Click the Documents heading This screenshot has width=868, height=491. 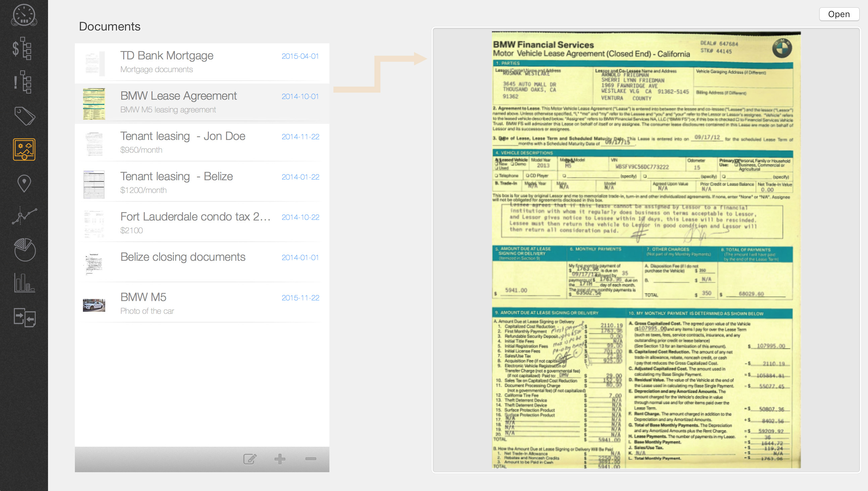tap(110, 26)
